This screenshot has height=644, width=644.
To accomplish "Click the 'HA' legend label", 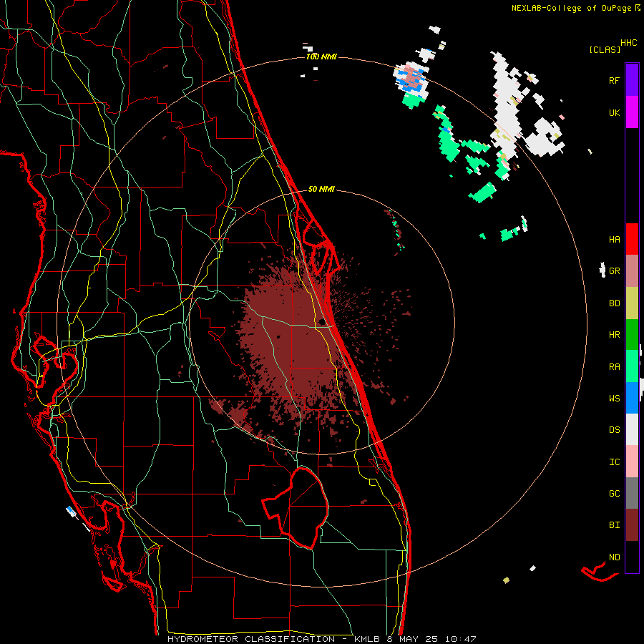I will pyautogui.click(x=614, y=239).
